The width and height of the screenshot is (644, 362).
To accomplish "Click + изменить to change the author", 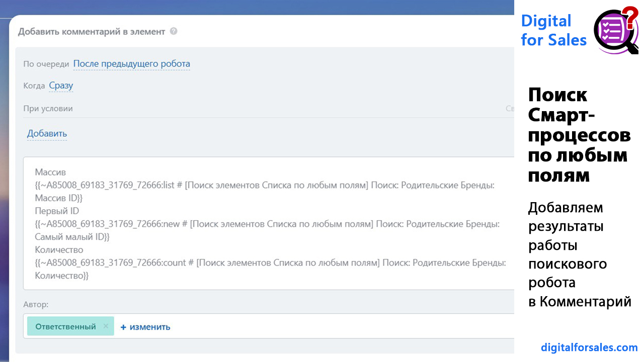I will pos(145,327).
